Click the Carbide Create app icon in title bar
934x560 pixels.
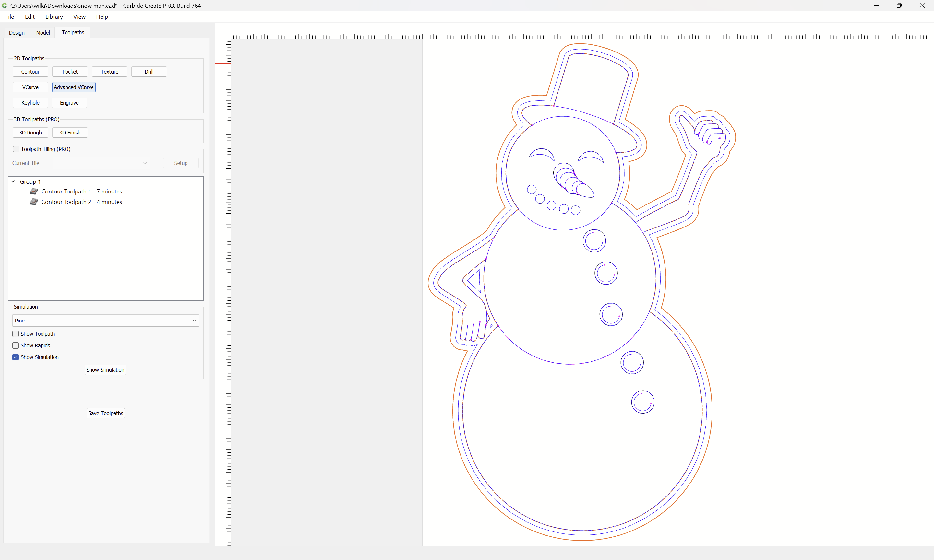(5, 6)
